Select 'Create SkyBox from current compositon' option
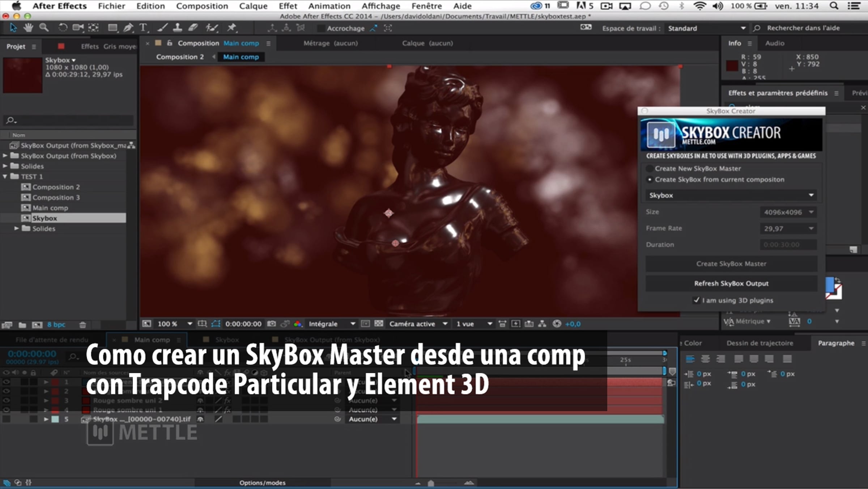This screenshot has height=489, width=868. (650, 180)
